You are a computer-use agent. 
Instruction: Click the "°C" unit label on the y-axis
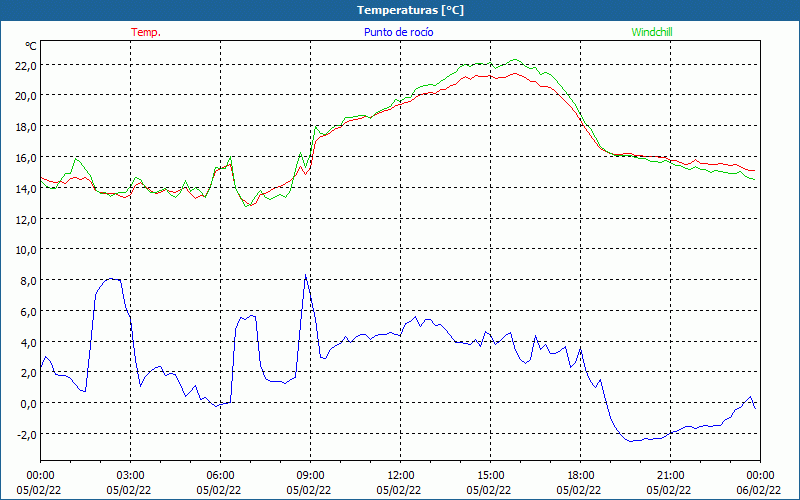click(x=31, y=46)
